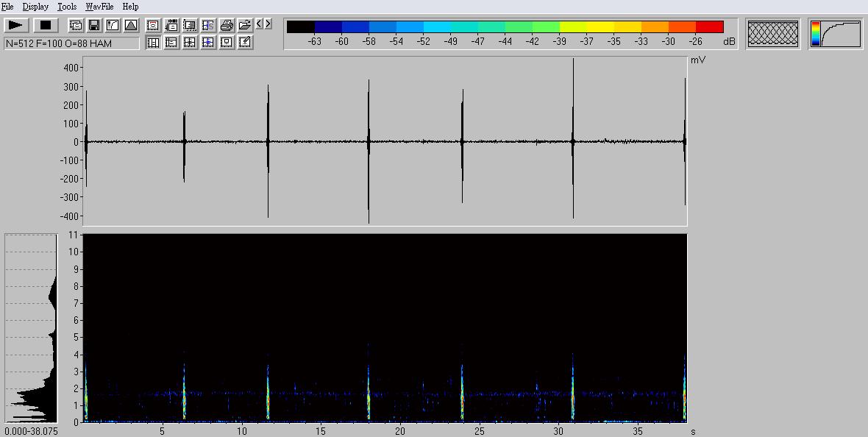868x437 pixels.
Task: Click the color palette gradient curve button
Action: pyautogui.click(x=836, y=34)
